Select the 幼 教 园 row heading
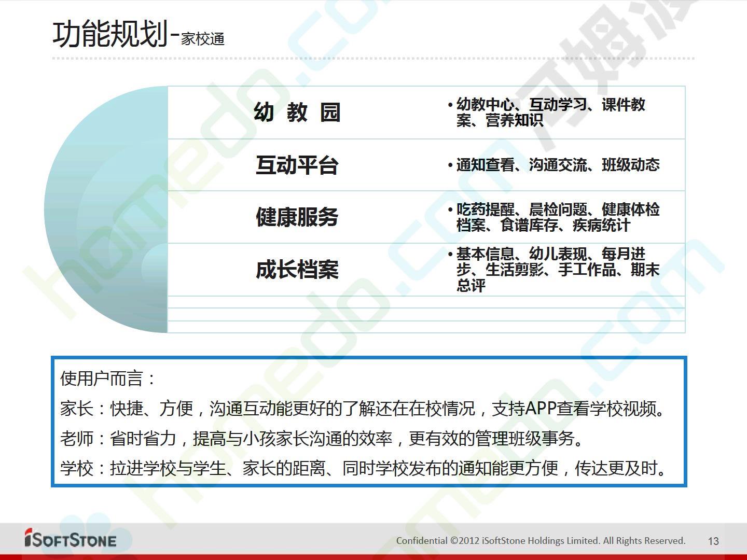 pos(297,113)
